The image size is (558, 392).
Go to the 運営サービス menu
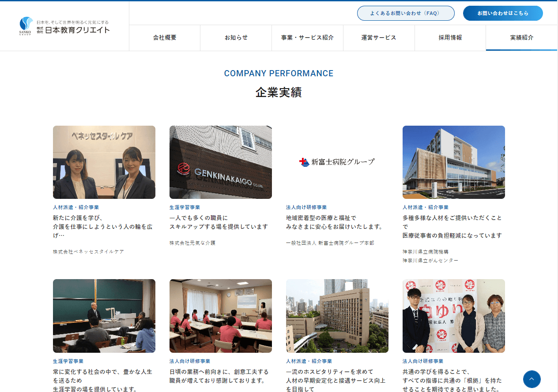point(379,38)
